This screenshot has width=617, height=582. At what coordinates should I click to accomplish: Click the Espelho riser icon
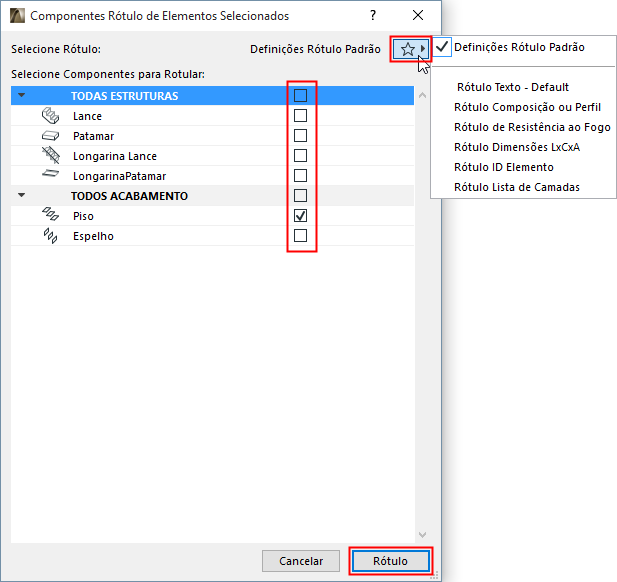[50, 235]
